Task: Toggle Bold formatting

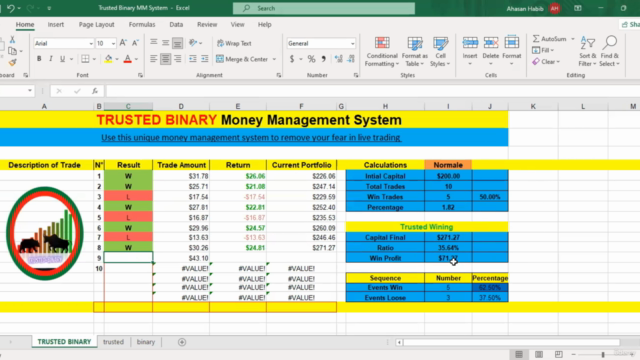Action: click(39, 59)
